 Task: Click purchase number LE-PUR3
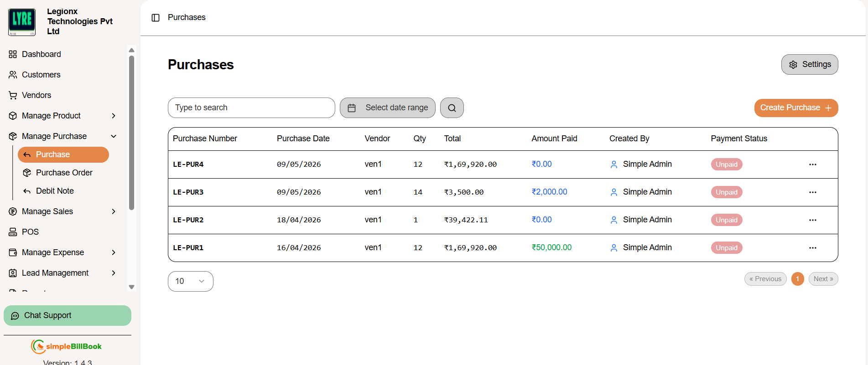[188, 192]
